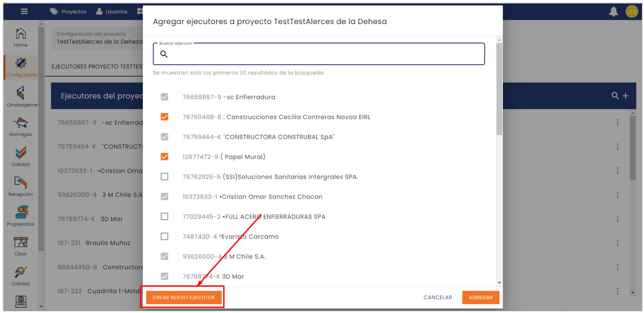644x313 pixels.
Task: Open the hamburger menu icon
Action: point(24,11)
